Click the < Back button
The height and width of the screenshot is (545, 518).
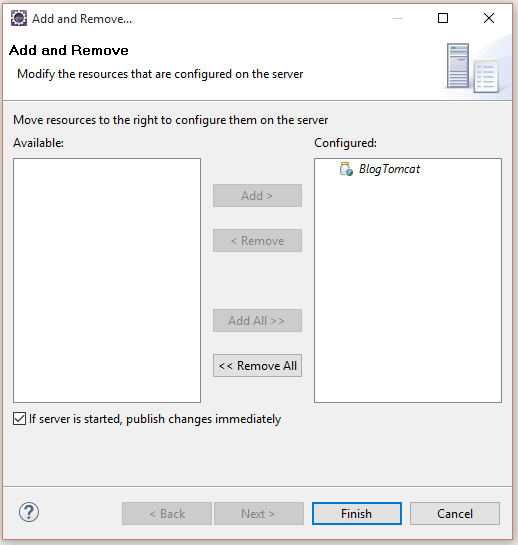tap(167, 513)
